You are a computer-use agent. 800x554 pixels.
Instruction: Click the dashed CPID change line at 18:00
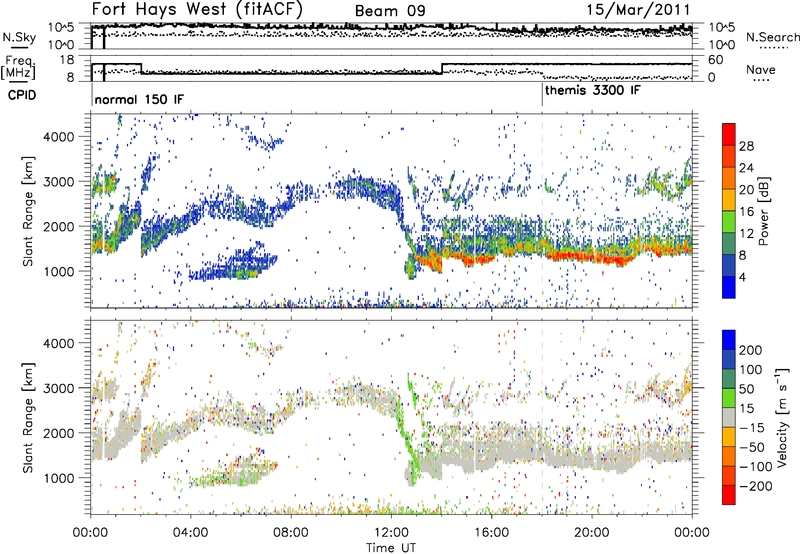(542, 211)
